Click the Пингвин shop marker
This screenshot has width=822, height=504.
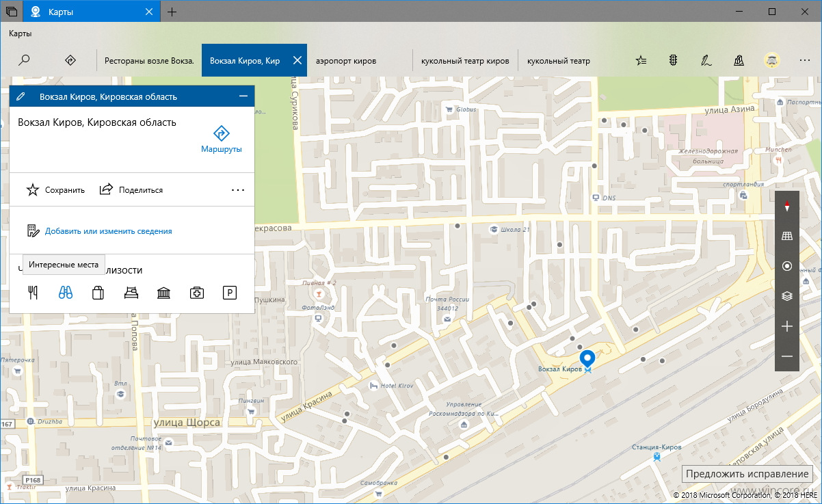(251, 412)
